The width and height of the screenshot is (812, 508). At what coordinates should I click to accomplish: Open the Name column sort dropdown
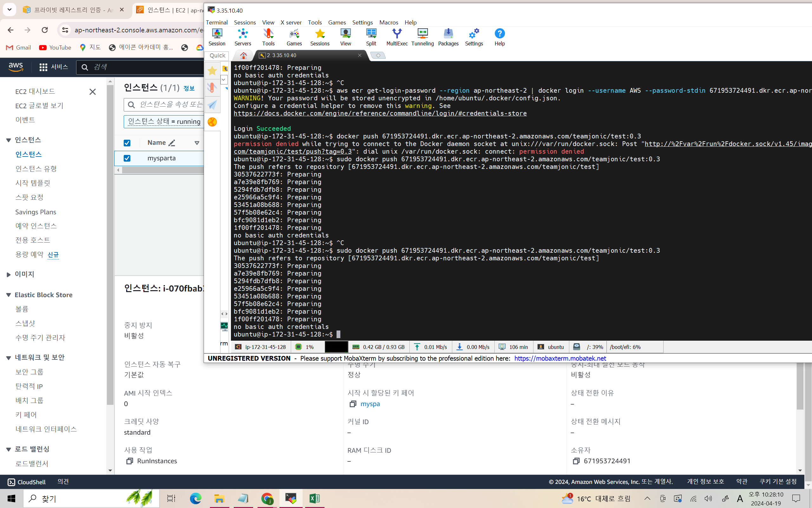(x=197, y=143)
